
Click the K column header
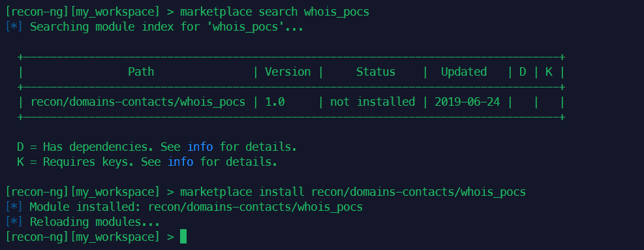[x=549, y=72]
